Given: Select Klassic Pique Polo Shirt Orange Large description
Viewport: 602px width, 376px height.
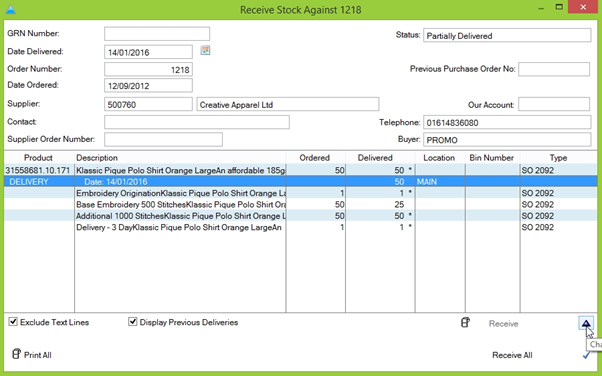Looking at the screenshot, I should click(180, 170).
